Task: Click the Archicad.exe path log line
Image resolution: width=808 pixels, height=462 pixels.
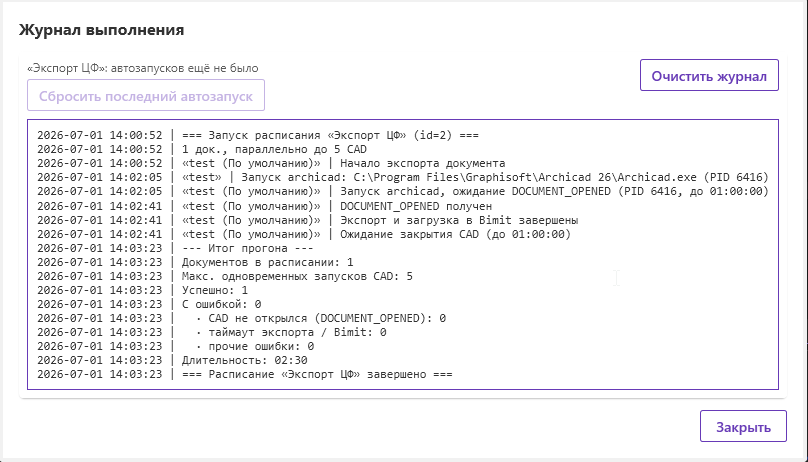Action: [402, 177]
